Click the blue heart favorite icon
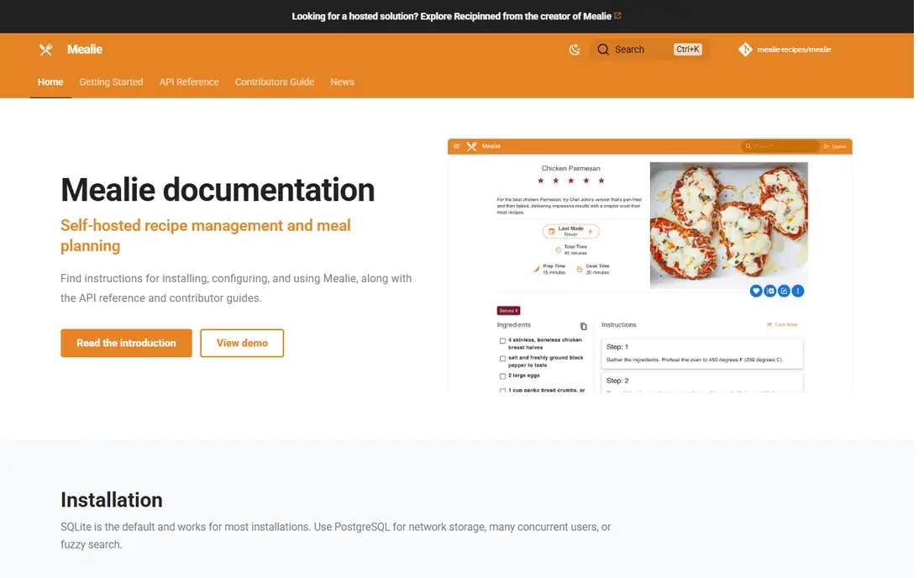 point(756,291)
